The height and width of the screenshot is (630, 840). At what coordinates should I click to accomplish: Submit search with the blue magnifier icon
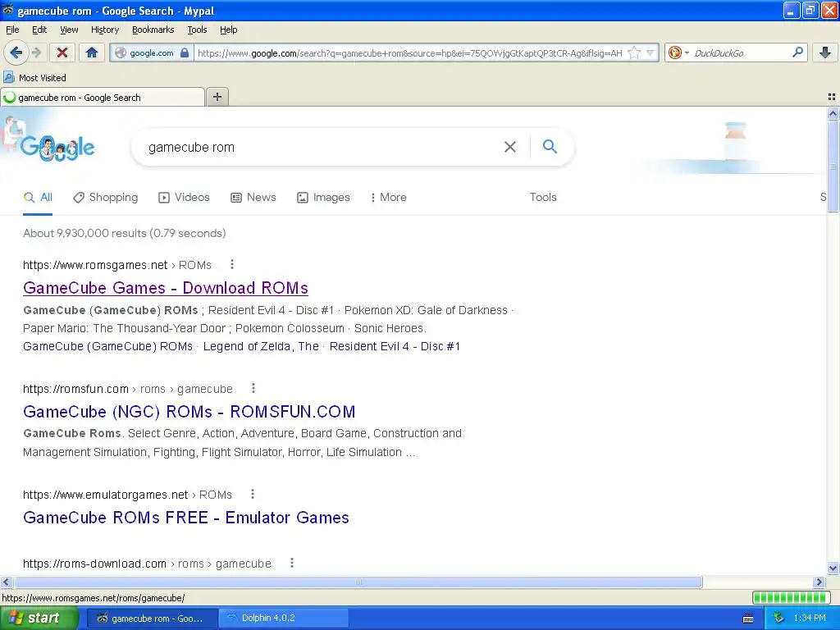click(x=550, y=146)
